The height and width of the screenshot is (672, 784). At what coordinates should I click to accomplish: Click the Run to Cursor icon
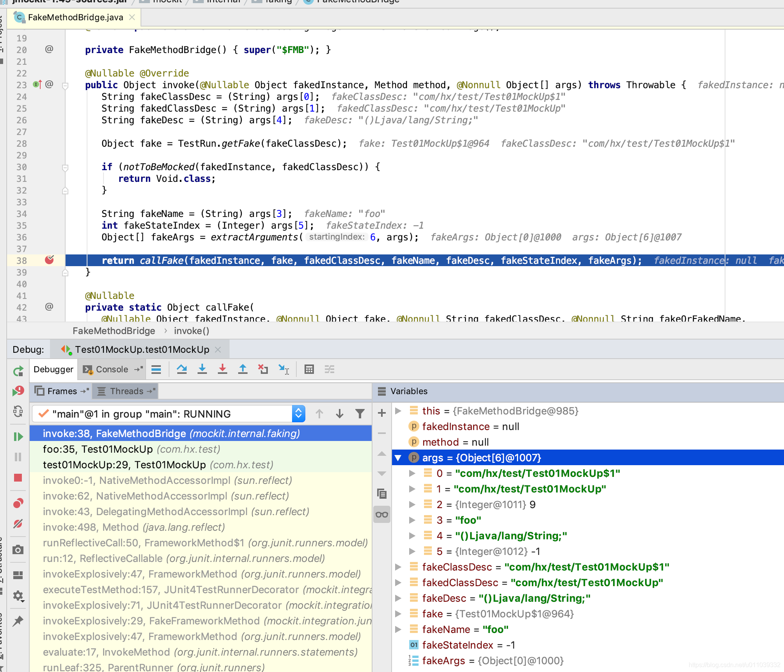click(283, 369)
